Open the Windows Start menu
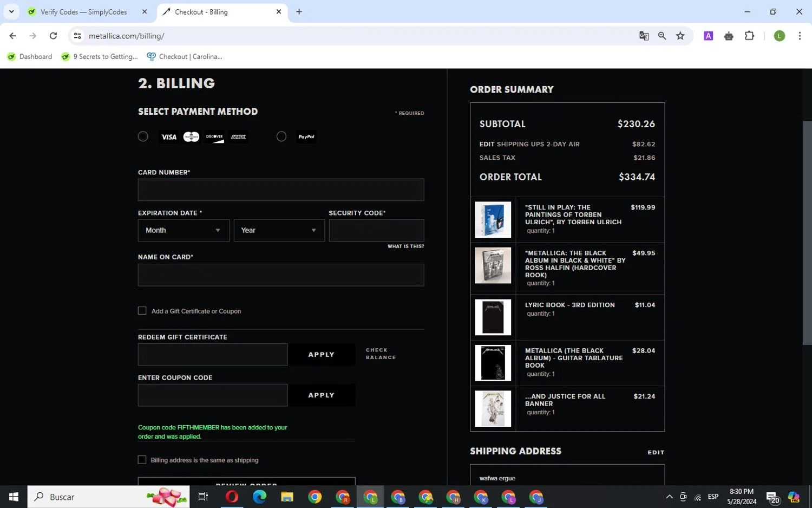The image size is (812, 508). 14,497
